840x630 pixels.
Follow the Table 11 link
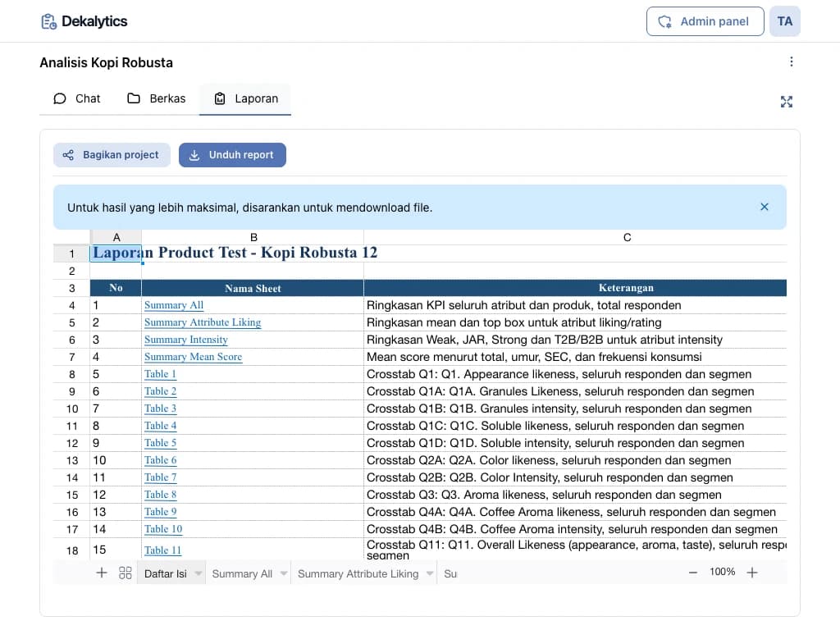tap(163, 550)
